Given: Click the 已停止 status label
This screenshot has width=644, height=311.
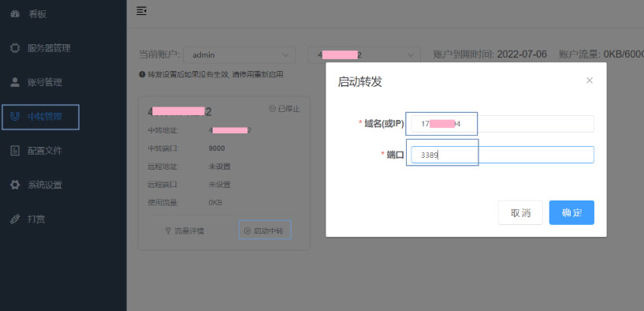Looking at the screenshot, I should coord(285,109).
